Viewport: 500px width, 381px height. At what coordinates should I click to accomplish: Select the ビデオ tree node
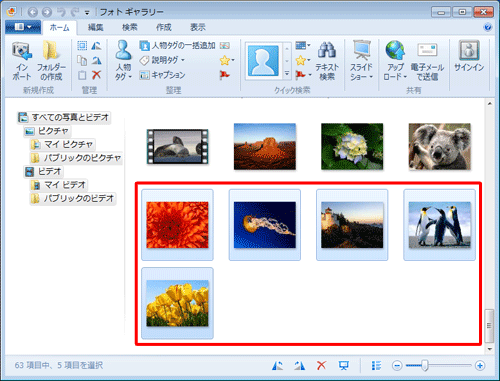pyautogui.click(x=43, y=171)
